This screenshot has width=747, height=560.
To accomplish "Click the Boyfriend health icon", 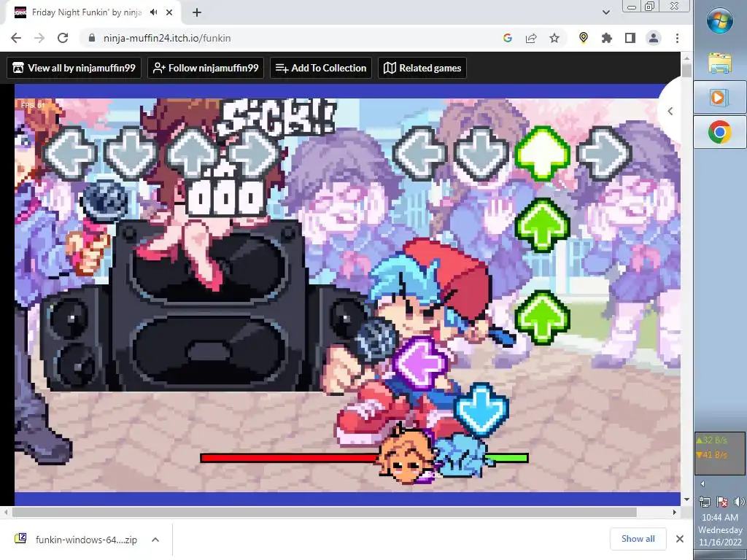I will point(461,456).
